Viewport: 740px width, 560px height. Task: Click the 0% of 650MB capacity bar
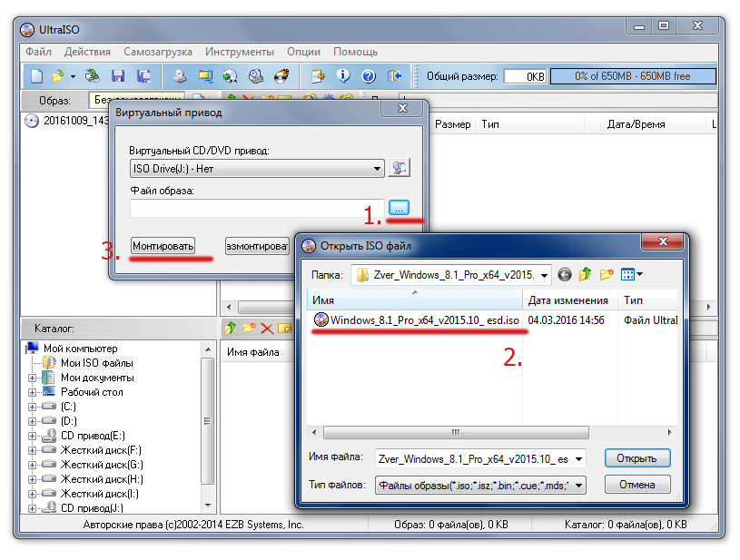click(x=633, y=76)
